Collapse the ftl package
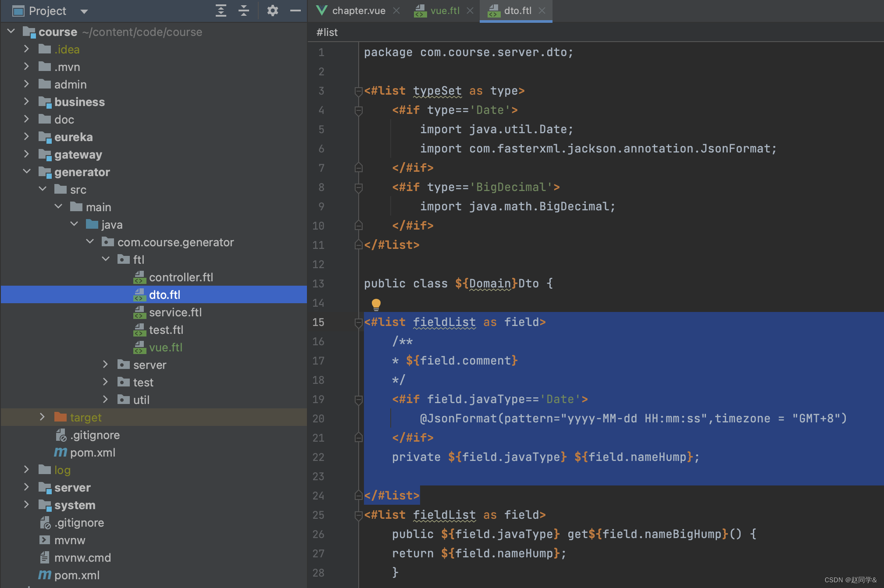 106,259
